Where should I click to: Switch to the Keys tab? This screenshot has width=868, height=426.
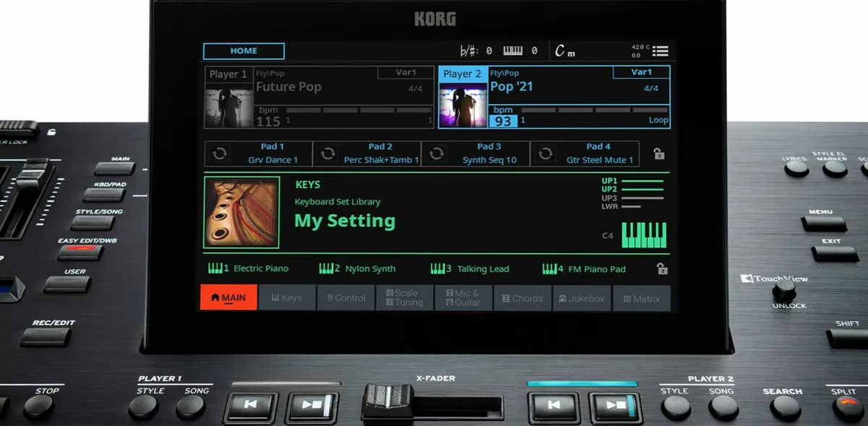[287, 298]
